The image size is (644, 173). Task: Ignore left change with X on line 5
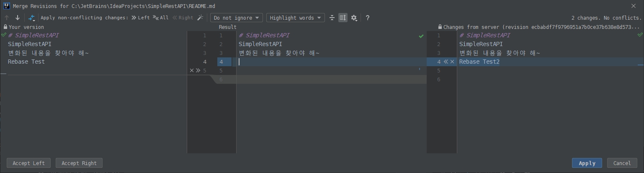point(192,70)
